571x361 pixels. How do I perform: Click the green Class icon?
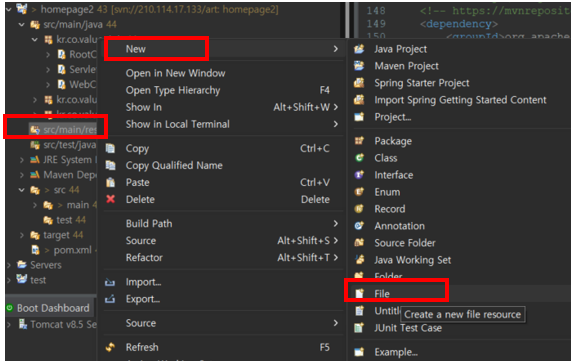pos(359,158)
